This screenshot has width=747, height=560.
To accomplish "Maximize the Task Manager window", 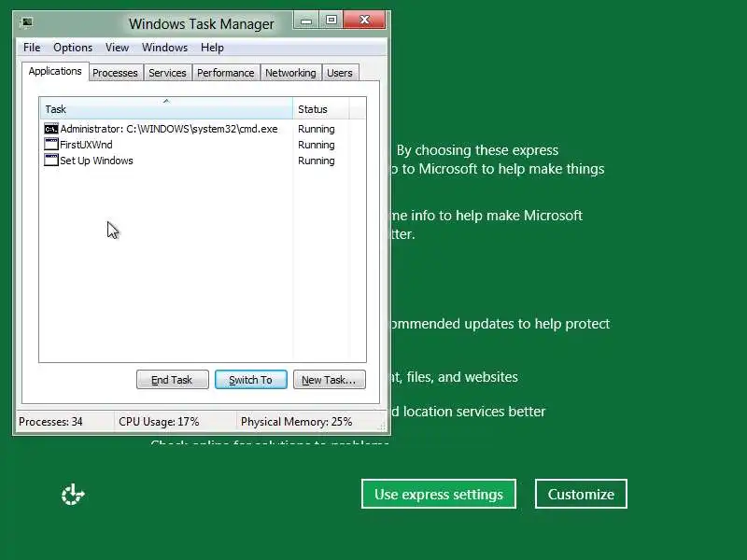I will coord(331,21).
